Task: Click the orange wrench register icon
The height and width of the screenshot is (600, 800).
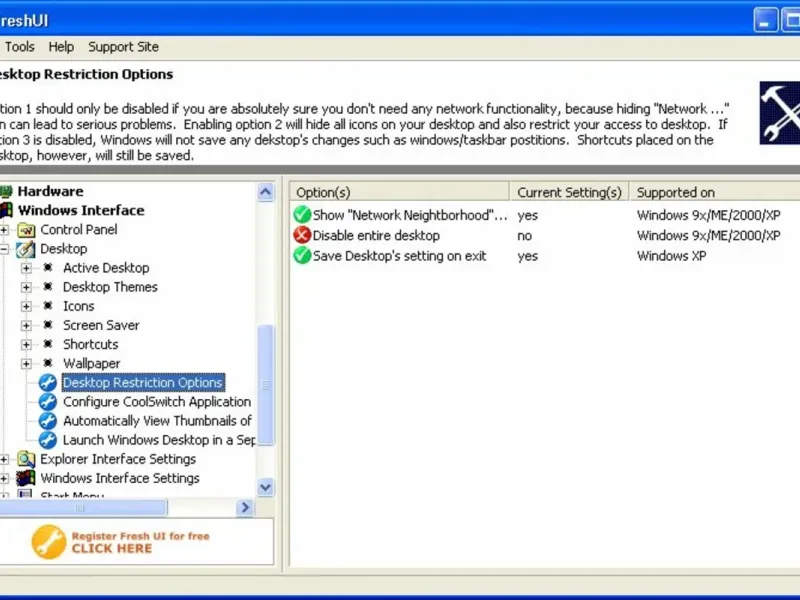Action: [48, 542]
